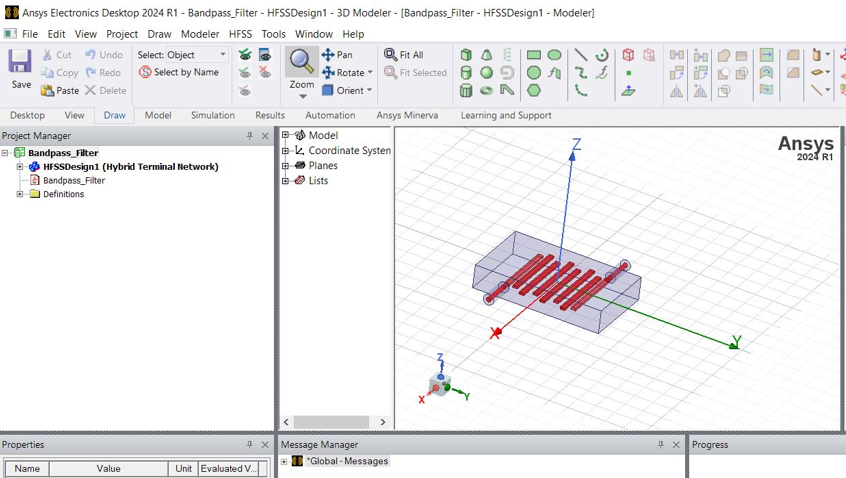Select the Draw rectangle tool

tap(534, 55)
